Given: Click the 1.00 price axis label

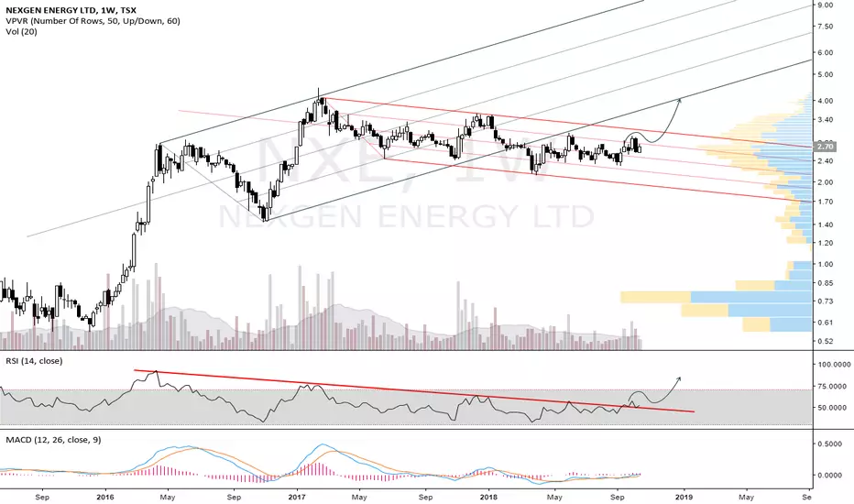Looking at the screenshot, I should 825,264.
